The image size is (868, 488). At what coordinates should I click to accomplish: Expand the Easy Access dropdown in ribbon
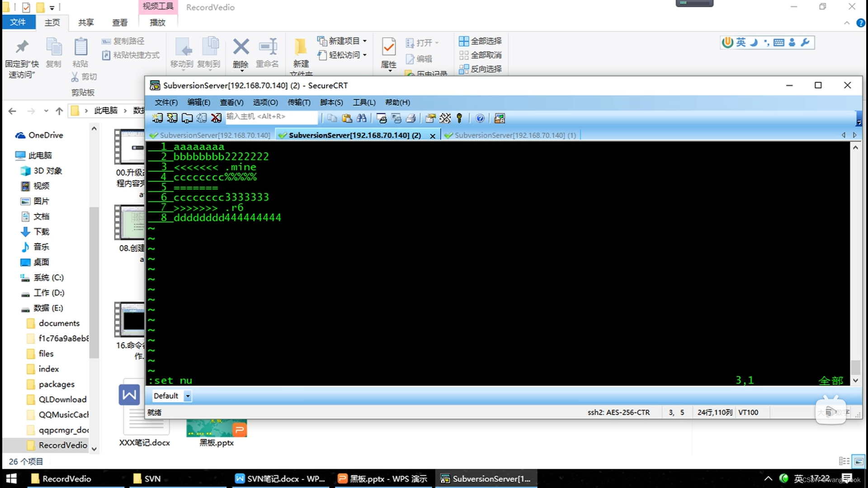[365, 55]
